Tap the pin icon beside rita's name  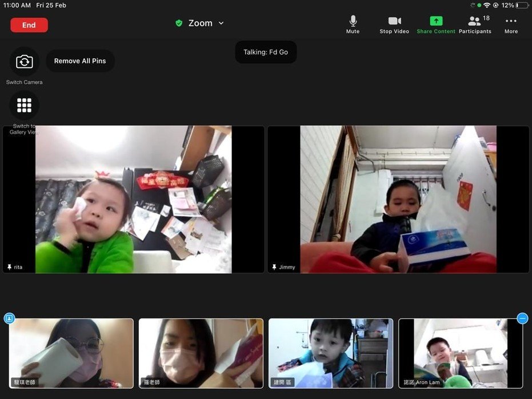point(9,267)
